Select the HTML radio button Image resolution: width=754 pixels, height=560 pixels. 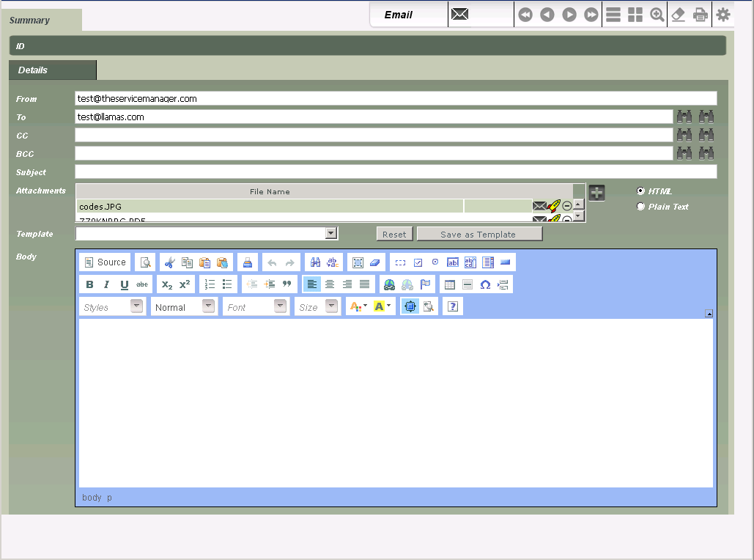tap(640, 191)
